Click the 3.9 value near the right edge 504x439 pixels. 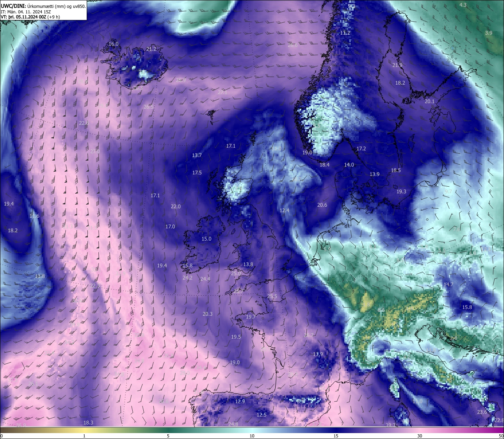489,33
